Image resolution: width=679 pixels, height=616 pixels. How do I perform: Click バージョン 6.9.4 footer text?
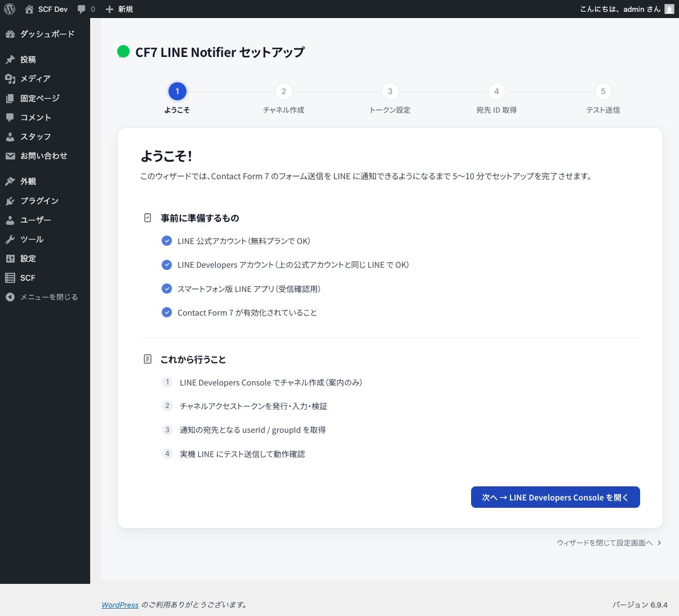point(640,605)
